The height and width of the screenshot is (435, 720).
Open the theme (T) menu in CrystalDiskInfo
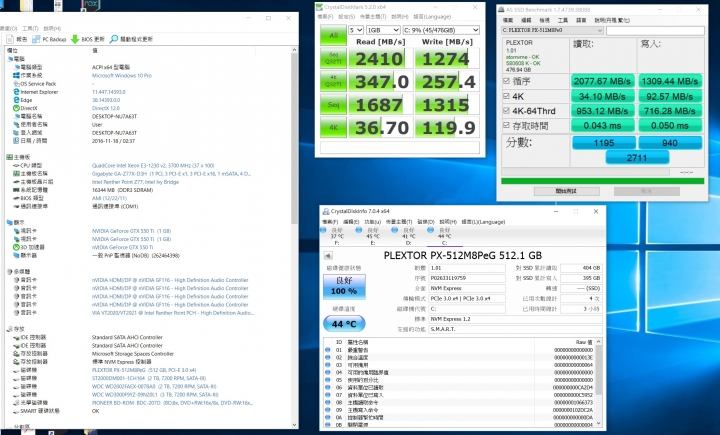pyautogui.click(x=399, y=222)
